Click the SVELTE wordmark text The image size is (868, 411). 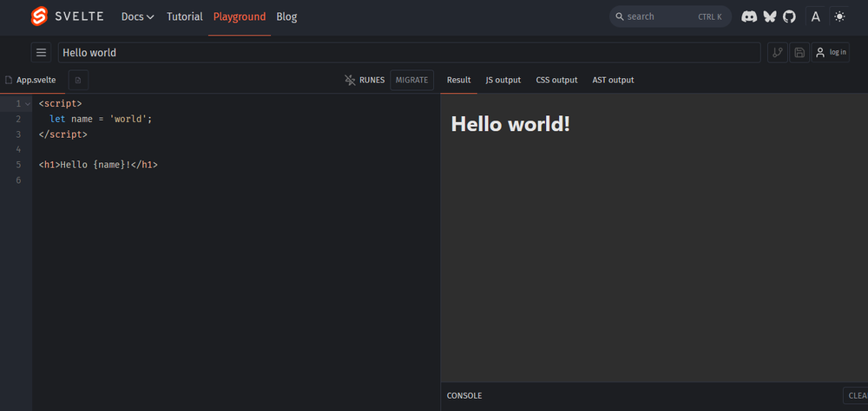tap(79, 16)
